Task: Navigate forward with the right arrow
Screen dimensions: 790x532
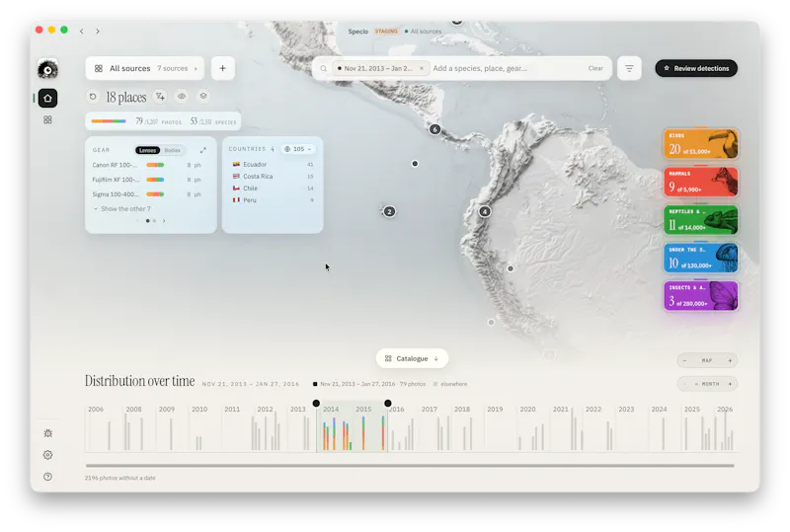Action: [x=98, y=32]
